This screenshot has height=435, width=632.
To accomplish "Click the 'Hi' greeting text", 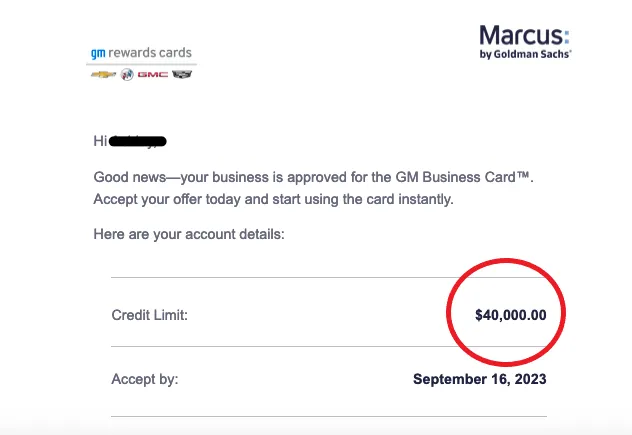I will click(x=100, y=141).
